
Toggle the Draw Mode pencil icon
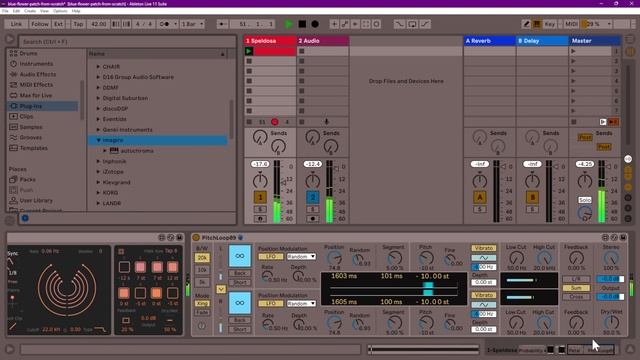pyautogui.click(x=526, y=24)
